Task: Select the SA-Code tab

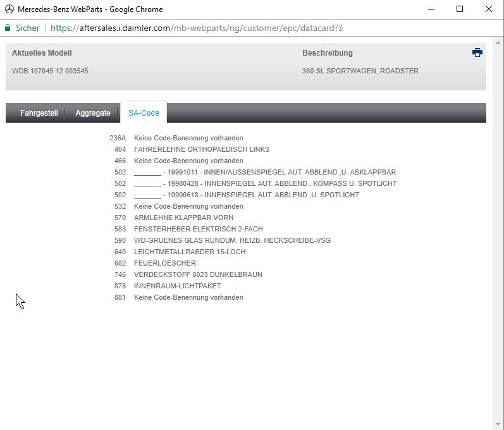Action: (x=144, y=113)
